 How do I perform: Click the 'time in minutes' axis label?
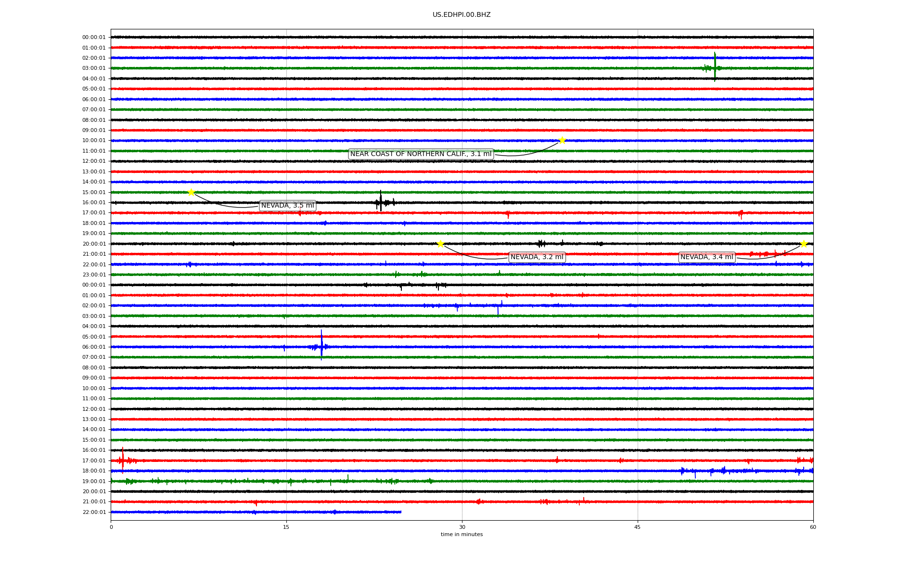[462, 535]
